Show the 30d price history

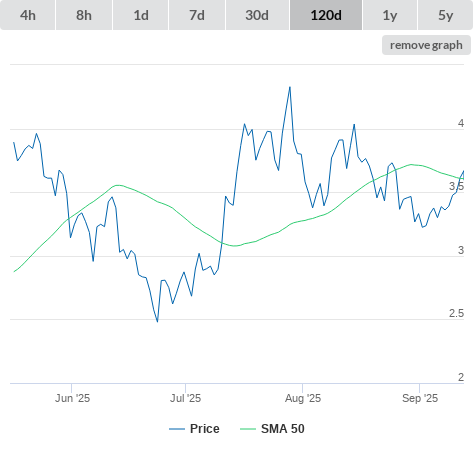pyautogui.click(x=257, y=15)
